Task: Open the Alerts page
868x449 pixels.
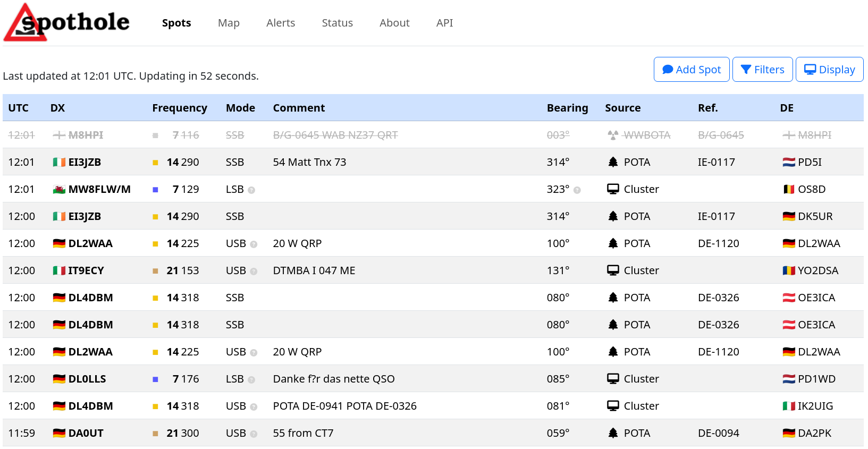Action: click(281, 23)
